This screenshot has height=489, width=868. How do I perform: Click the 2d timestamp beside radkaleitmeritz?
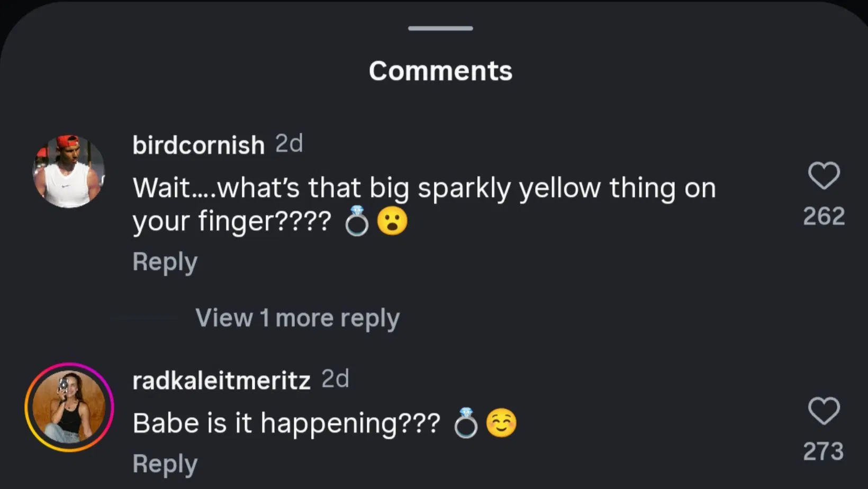point(336,379)
